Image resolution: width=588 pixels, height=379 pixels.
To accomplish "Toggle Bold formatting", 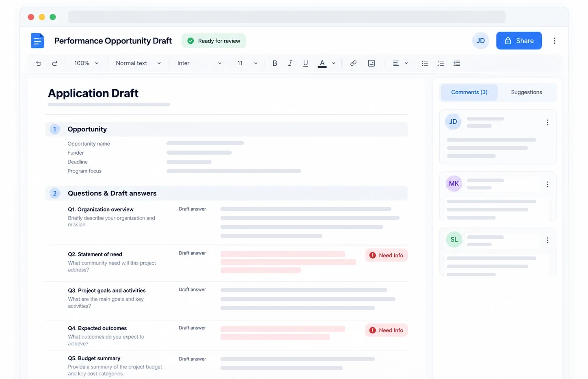I will click(x=275, y=63).
